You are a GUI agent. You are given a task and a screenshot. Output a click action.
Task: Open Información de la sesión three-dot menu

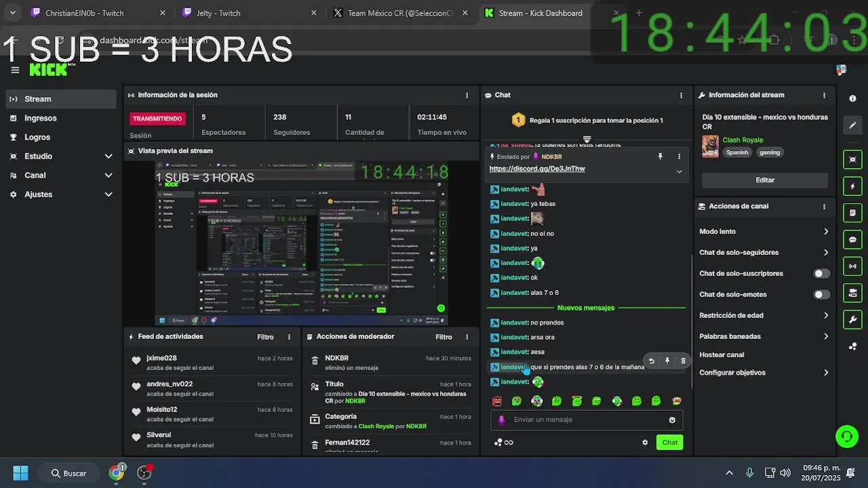point(467,96)
